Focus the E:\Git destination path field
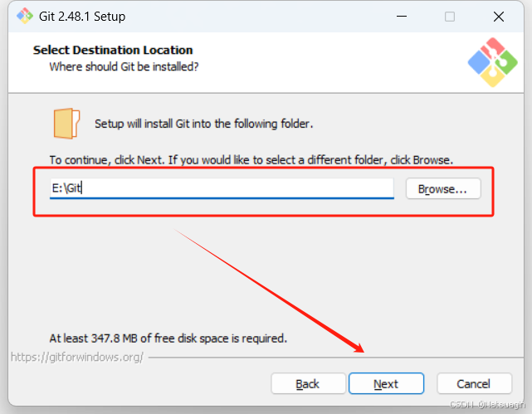532x414 pixels. [222, 188]
